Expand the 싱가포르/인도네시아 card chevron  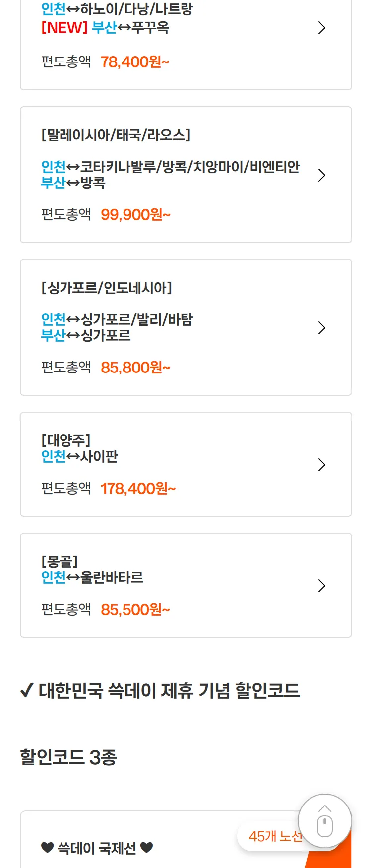tap(321, 328)
